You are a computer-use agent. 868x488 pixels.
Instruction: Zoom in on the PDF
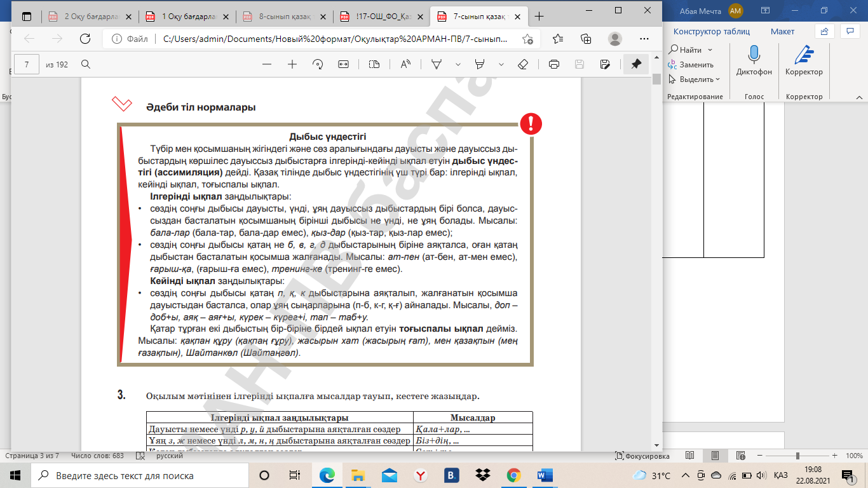coord(292,64)
